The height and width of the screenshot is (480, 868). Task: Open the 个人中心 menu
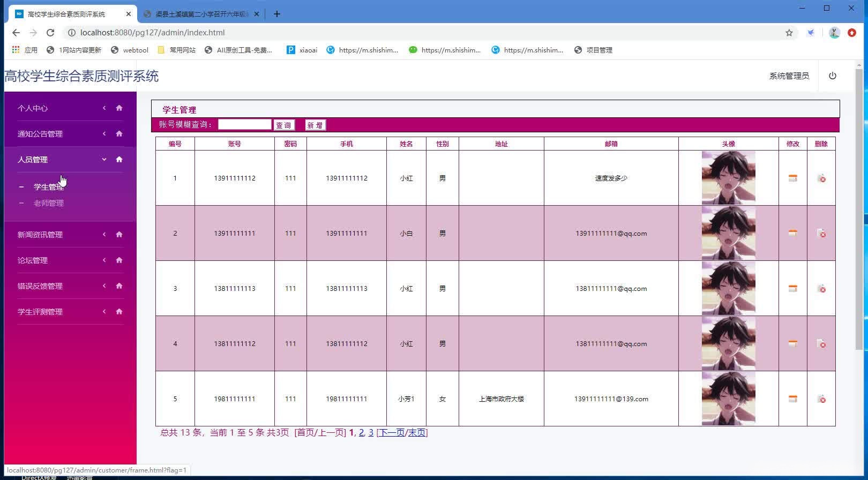33,108
